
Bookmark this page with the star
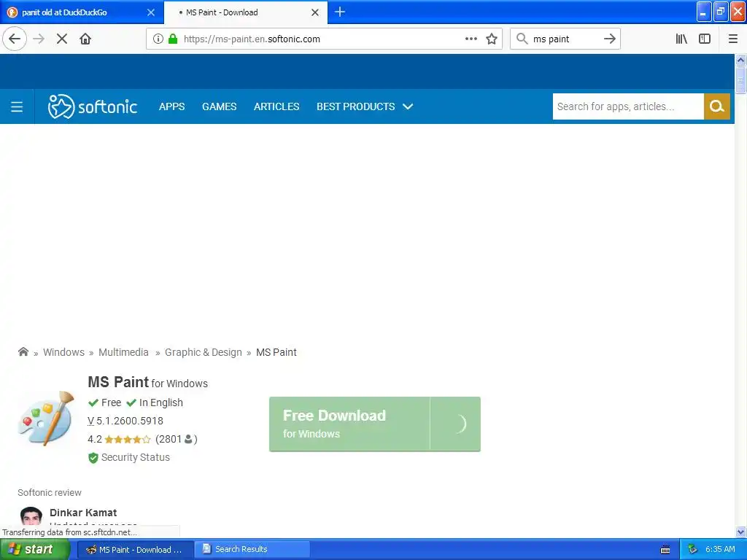click(x=492, y=39)
